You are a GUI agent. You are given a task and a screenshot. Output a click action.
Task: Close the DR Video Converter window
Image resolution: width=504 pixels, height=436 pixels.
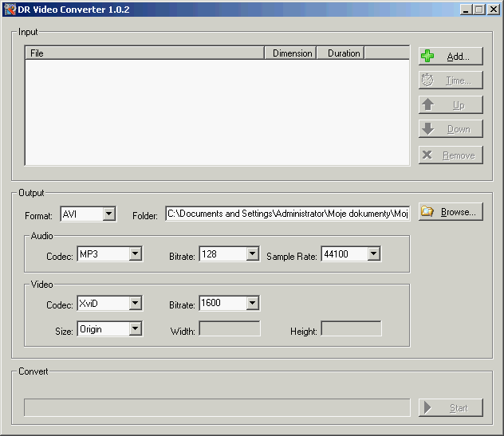tap(494, 10)
